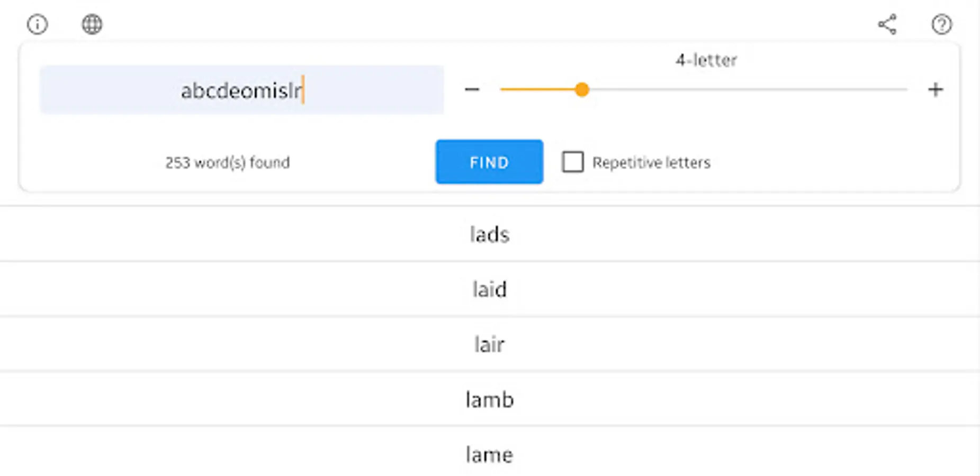Share the app via share icon
This screenshot has height=476, width=980.
(x=887, y=24)
